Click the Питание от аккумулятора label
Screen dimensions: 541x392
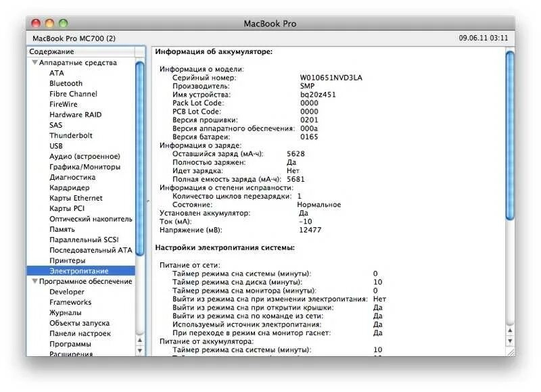click(x=206, y=341)
